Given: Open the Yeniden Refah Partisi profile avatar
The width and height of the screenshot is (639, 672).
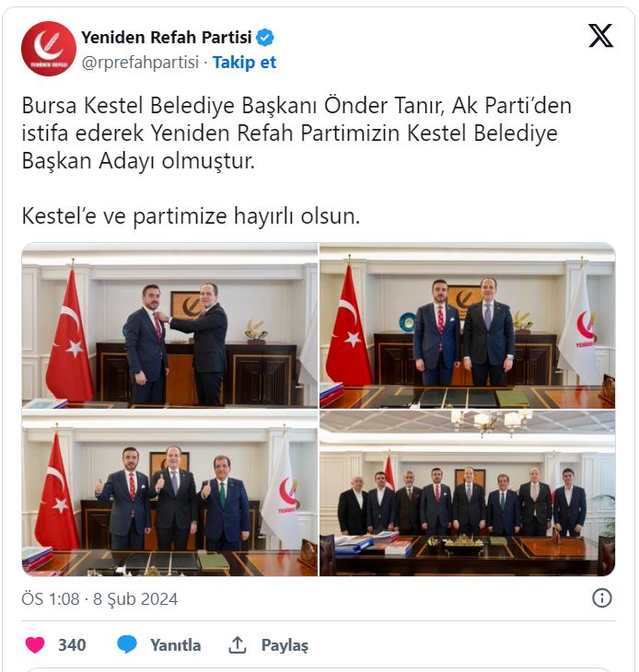Looking at the screenshot, I should coord(49,49).
